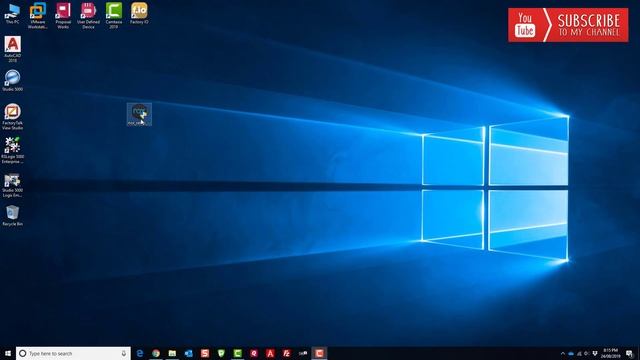Open FileZilla from the taskbar
Viewport: 640px width, 360px height.
(287, 353)
